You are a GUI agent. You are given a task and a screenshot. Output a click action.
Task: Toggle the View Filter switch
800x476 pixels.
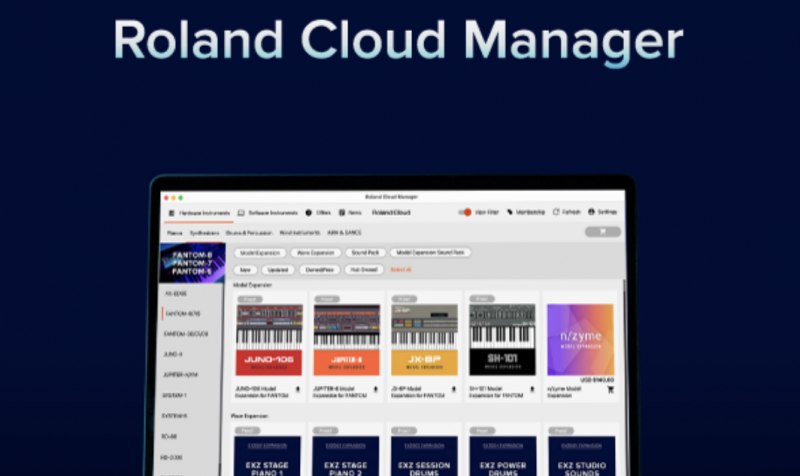point(465,212)
